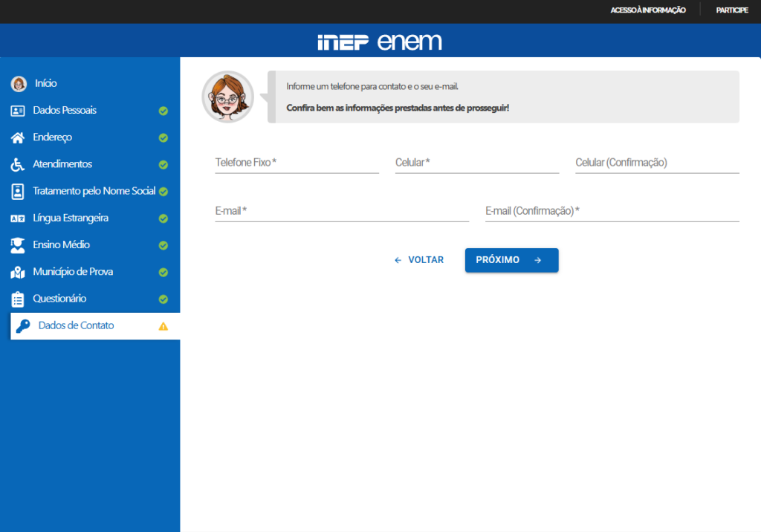
Task: Click the PRÓXIMO button
Action: click(x=511, y=260)
